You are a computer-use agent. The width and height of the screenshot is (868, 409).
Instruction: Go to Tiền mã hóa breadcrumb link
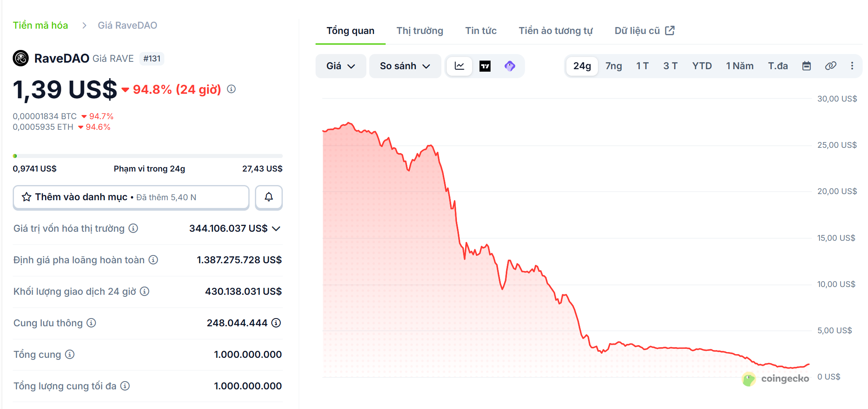click(40, 25)
